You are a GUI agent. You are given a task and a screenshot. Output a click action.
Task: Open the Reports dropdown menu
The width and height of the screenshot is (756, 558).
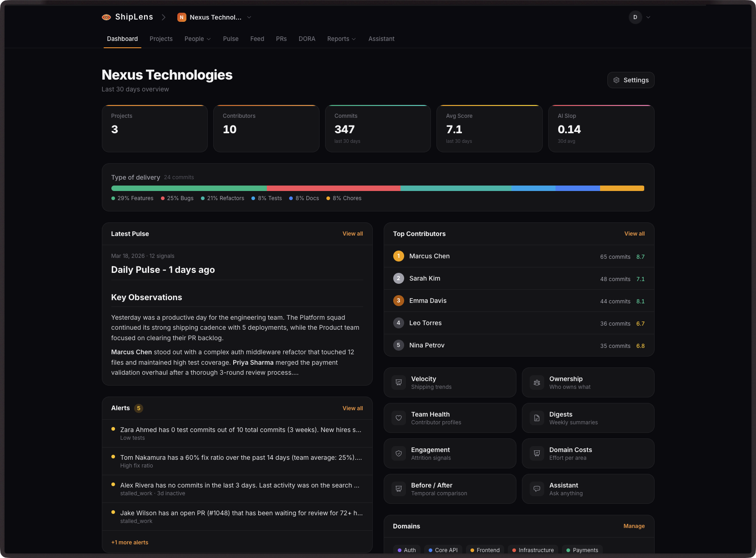click(x=341, y=39)
